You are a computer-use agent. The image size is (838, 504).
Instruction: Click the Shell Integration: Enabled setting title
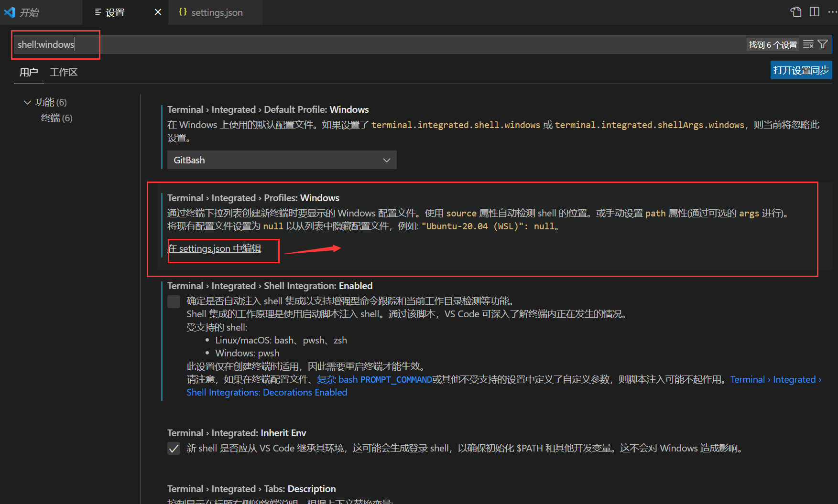pyautogui.click(x=270, y=286)
